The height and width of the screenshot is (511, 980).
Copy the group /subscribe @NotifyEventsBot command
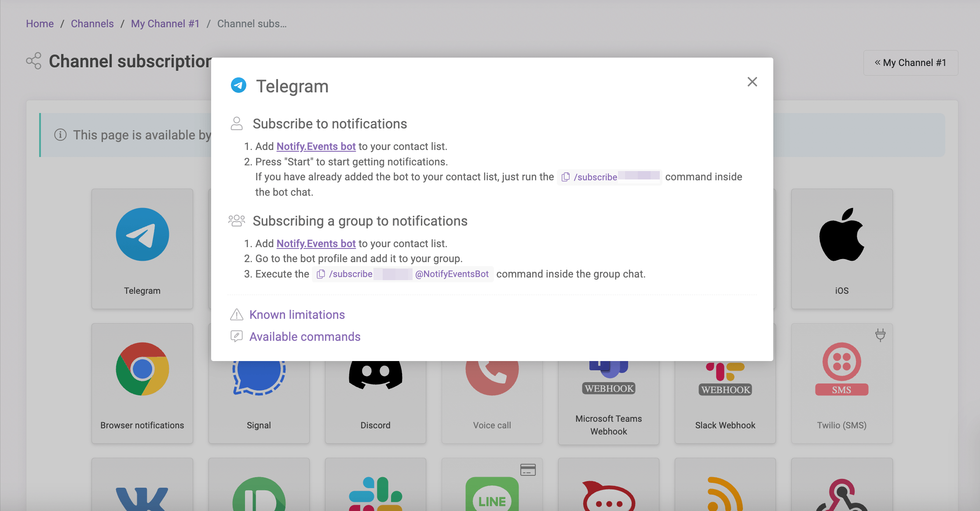[x=321, y=274]
